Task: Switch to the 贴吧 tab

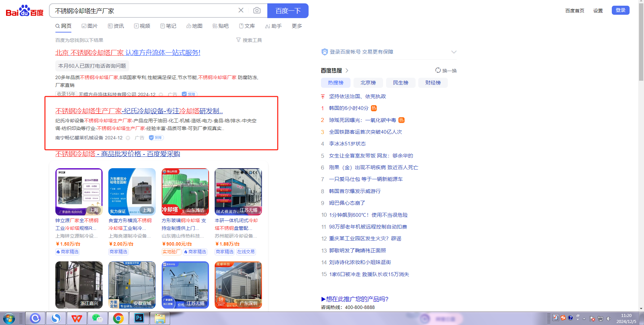Action: point(220,26)
